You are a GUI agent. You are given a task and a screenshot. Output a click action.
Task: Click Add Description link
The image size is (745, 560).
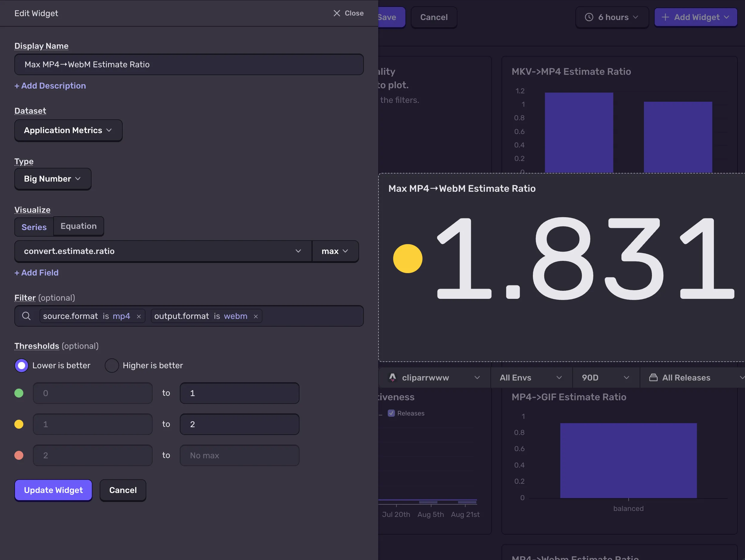(50, 86)
